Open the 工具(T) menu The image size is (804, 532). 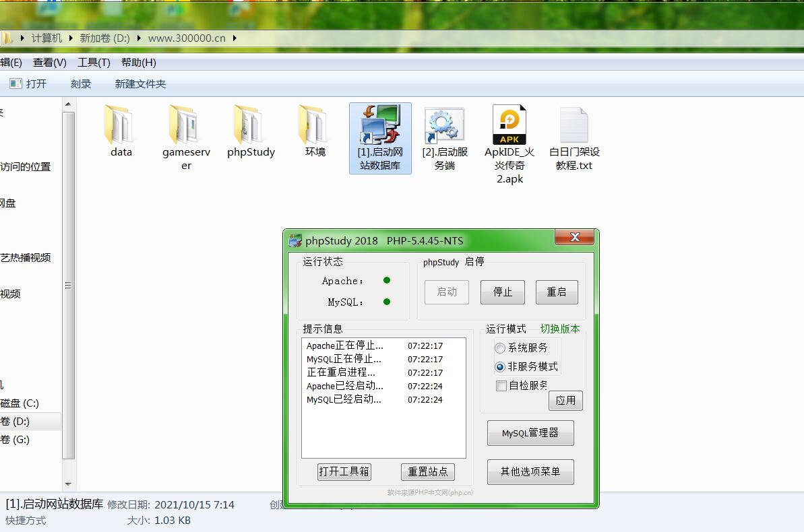coord(94,63)
